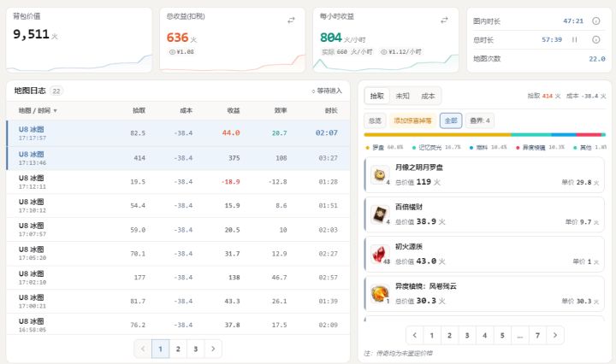
Task: Click 异度棱镜：风卷残云 item icon
Action: tap(379, 293)
